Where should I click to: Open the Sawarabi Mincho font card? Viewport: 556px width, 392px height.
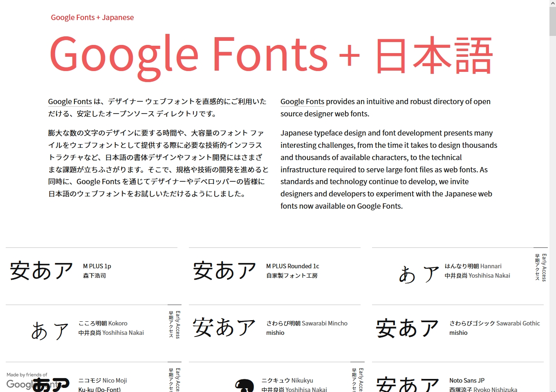tap(275, 333)
